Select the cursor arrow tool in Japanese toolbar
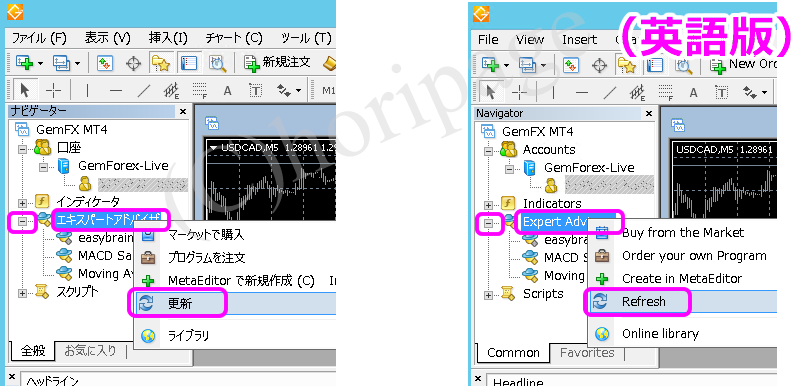 [x=24, y=91]
